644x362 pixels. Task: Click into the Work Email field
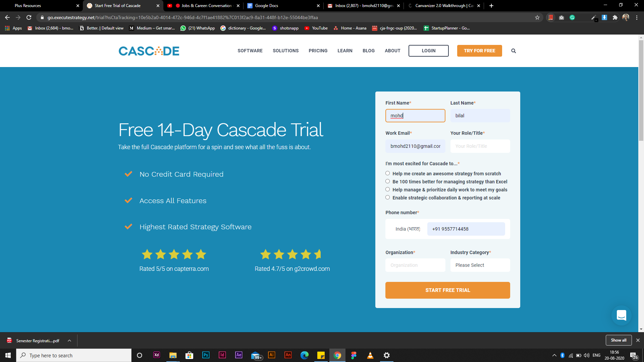click(x=415, y=146)
